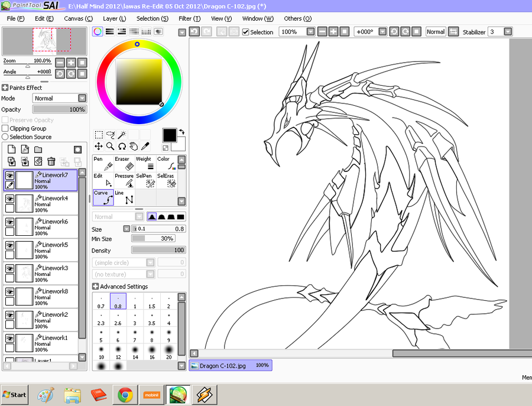The image size is (532, 406).
Task: Click the black foreground color swatch
Action: pos(169,135)
